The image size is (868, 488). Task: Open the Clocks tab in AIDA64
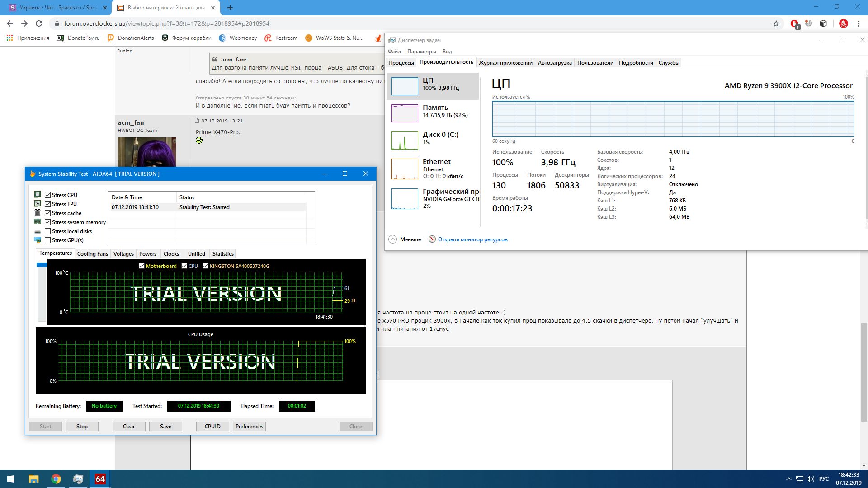point(171,254)
